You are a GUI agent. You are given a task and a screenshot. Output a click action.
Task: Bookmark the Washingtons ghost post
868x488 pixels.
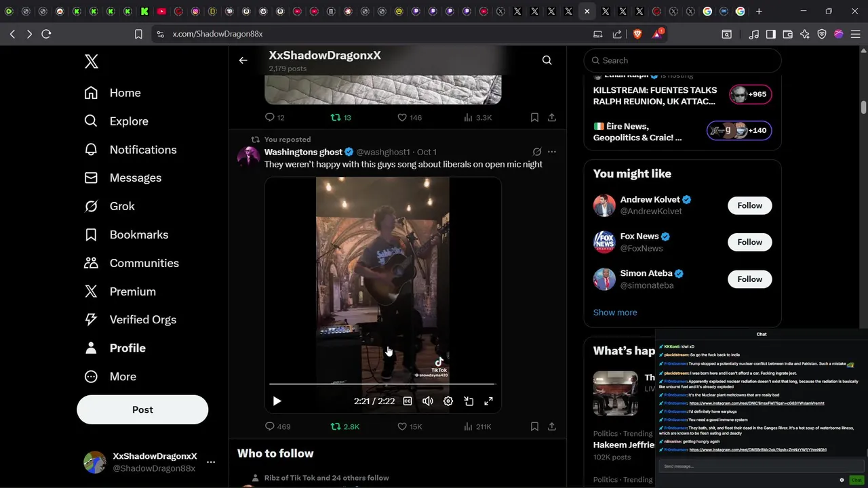534,426
